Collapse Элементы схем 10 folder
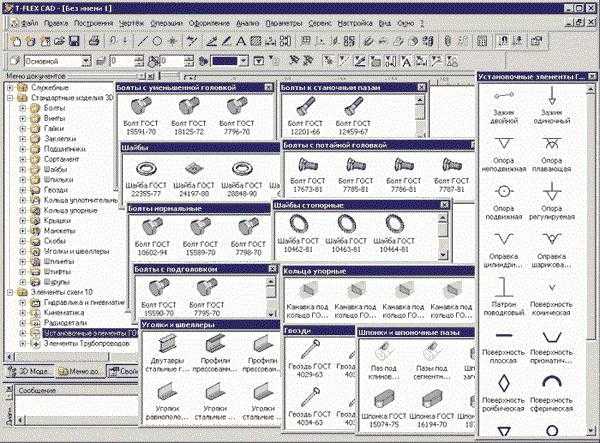Viewport: 600px width, 443px height. pyautogui.click(x=10, y=292)
